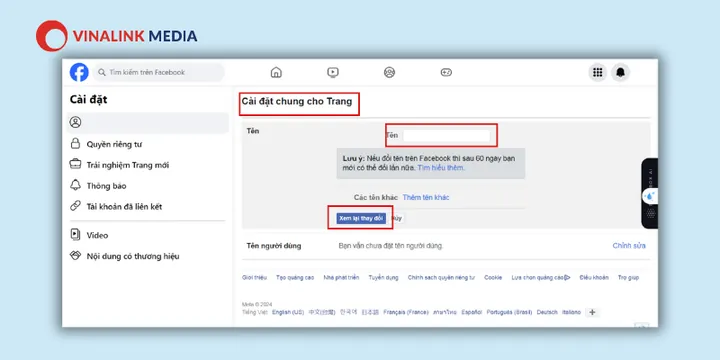Click the briefcase icon beside Trải nghiệm Trang mới
The width and height of the screenshot is (720, 360).
(x=75, y=164)
